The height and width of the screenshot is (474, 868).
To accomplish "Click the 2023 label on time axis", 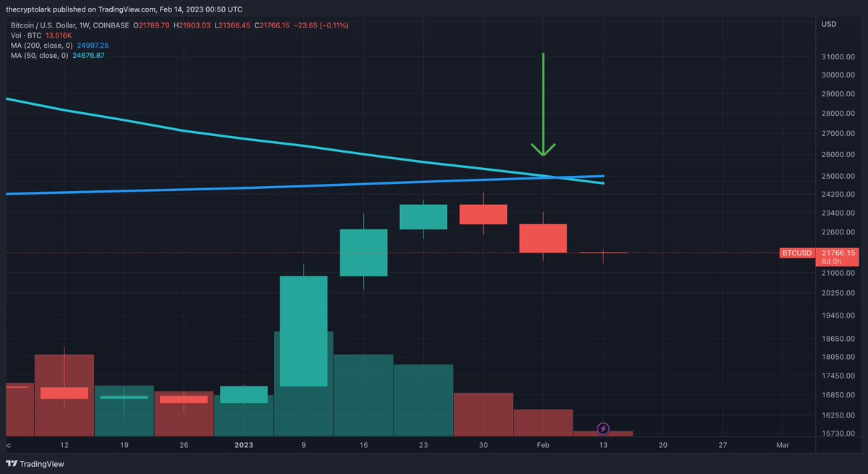I will (244, 446).
